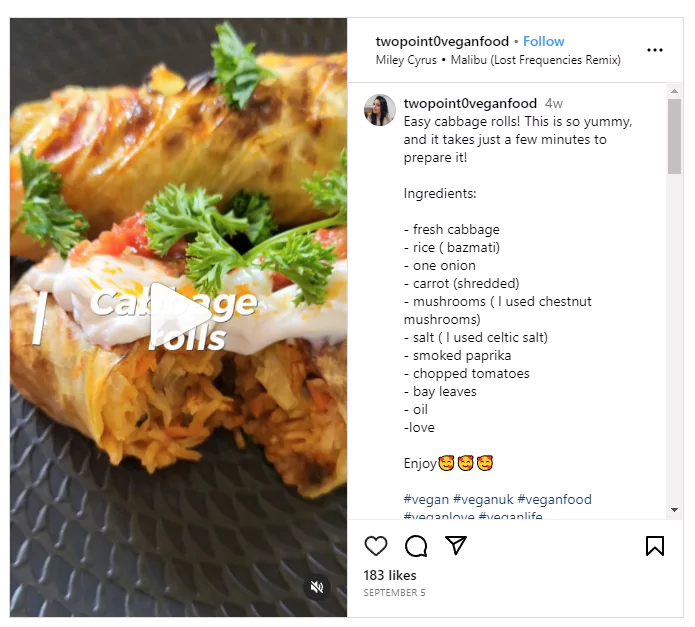
Task: Click the caption scrollbar thumb
Action: tap(674, 135)
